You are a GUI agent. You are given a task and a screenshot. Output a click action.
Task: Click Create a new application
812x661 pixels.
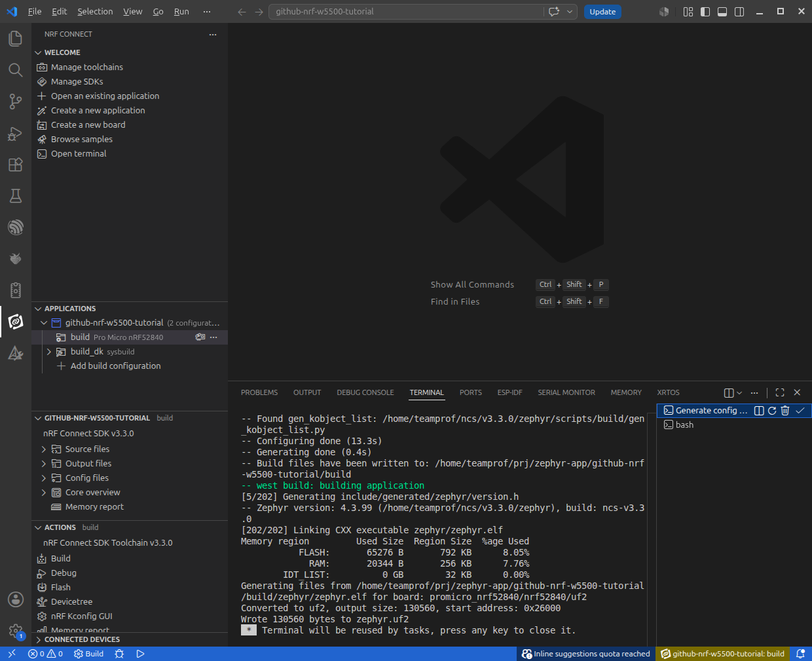(98, 111)
